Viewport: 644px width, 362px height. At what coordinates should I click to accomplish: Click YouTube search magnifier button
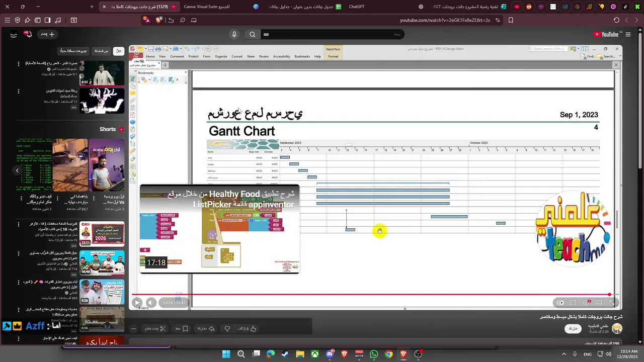(x=252, y=34)
